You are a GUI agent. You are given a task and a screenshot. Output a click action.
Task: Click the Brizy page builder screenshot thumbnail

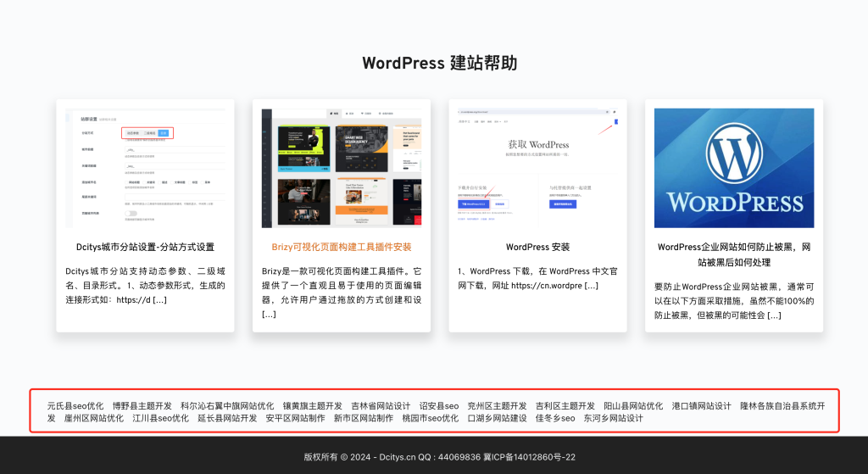[341, 167]
